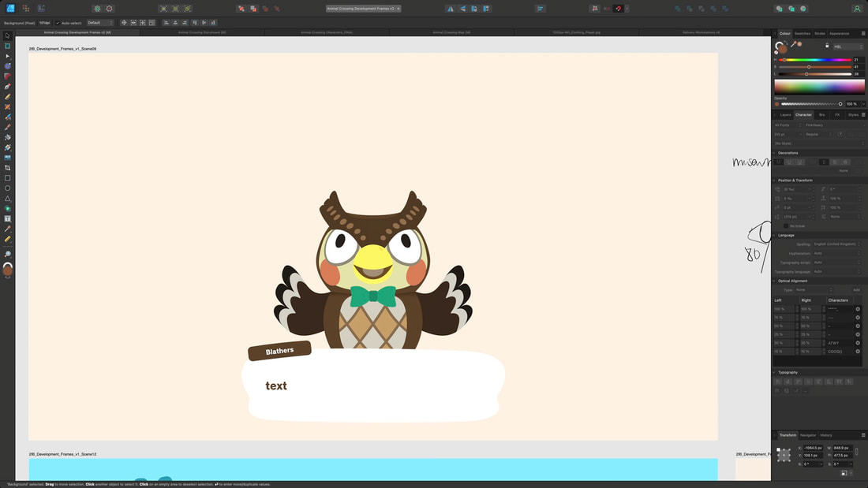Screen dimensions: 868x488
Task: Select the Triangle shape tool
Action: tap(7, 198)
